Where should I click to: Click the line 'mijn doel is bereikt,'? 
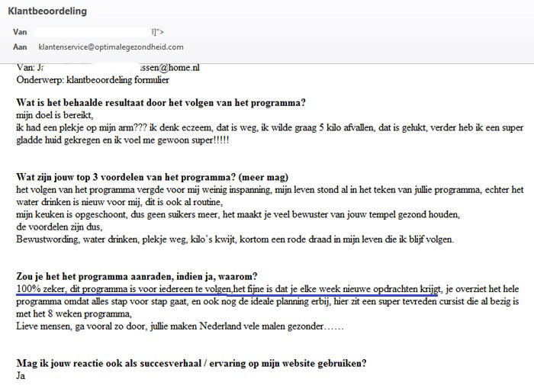tap(54, 115)
